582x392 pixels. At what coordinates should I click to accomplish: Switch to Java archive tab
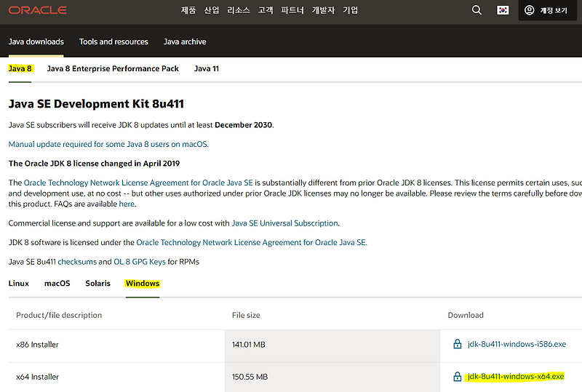click(x=185, y=41)
